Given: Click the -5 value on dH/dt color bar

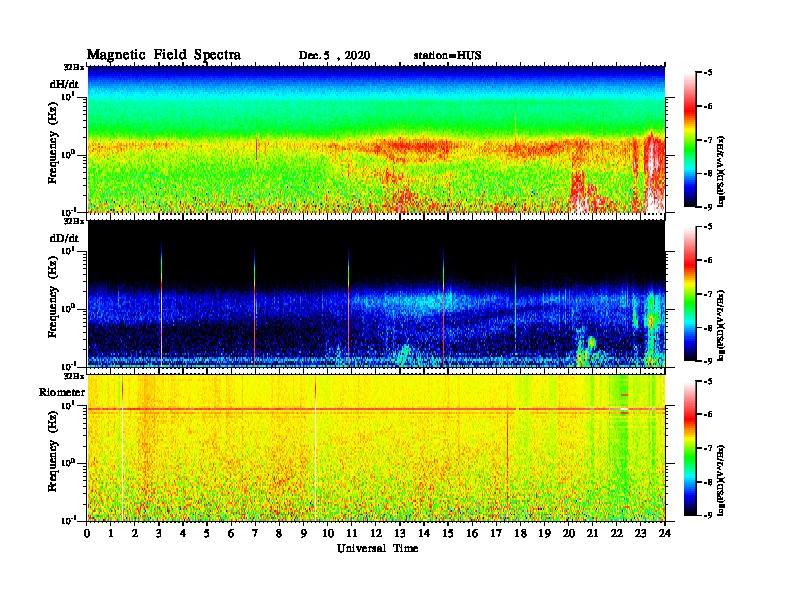Looking at the screenshot, I should pyautogui.click(x=709, y=73).
